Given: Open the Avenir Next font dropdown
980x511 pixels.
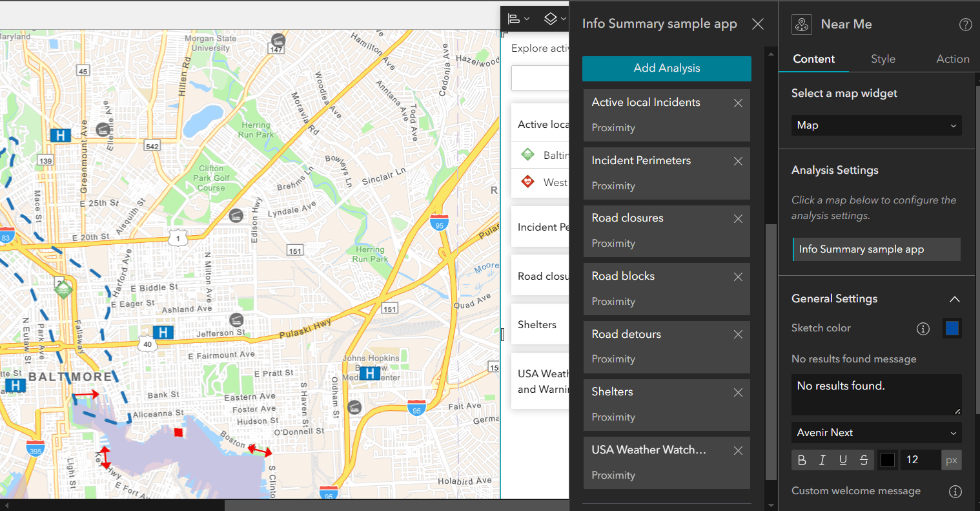Looking at the screenshot, I should pos(876,433).
